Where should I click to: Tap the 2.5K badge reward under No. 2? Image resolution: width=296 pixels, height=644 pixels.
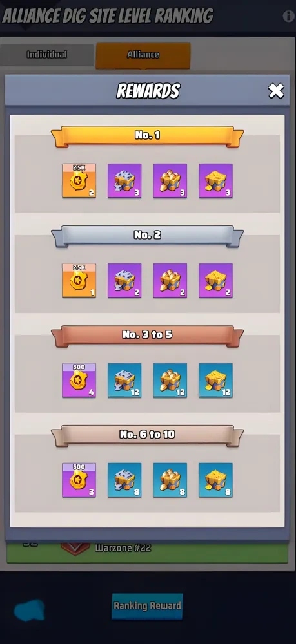pyautogui.click(x=79, y=281)
